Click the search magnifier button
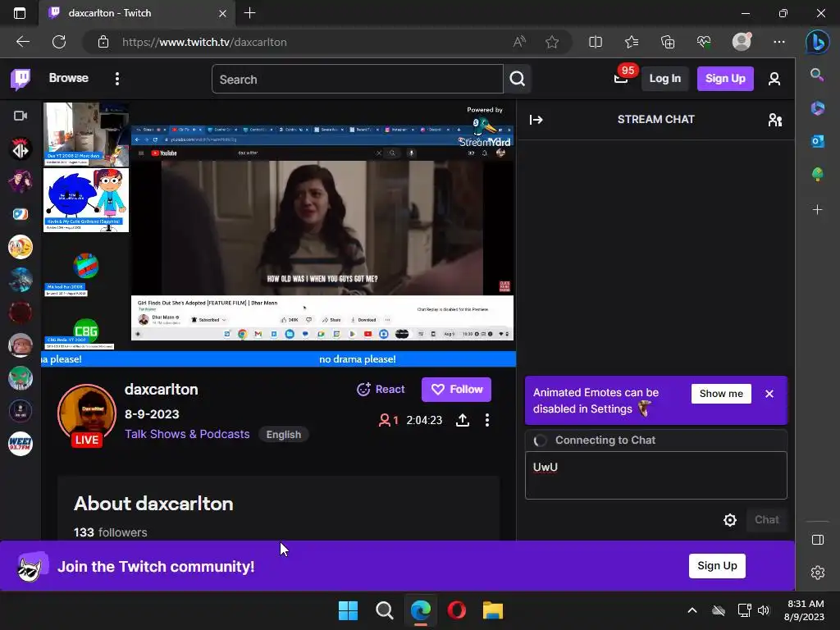The width and height of the screenshot is (840, 630). (517, 80)
